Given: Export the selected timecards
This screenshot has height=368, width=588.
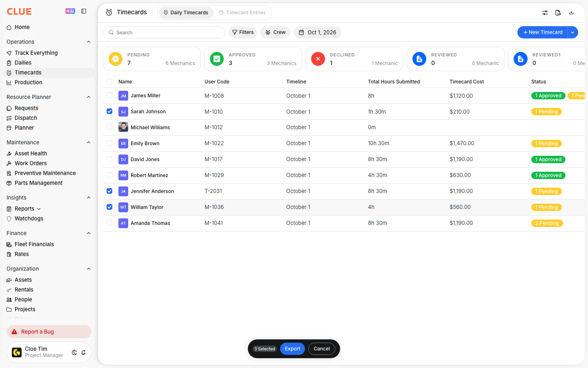Looking at the screenshot, I should pos(292,349).
